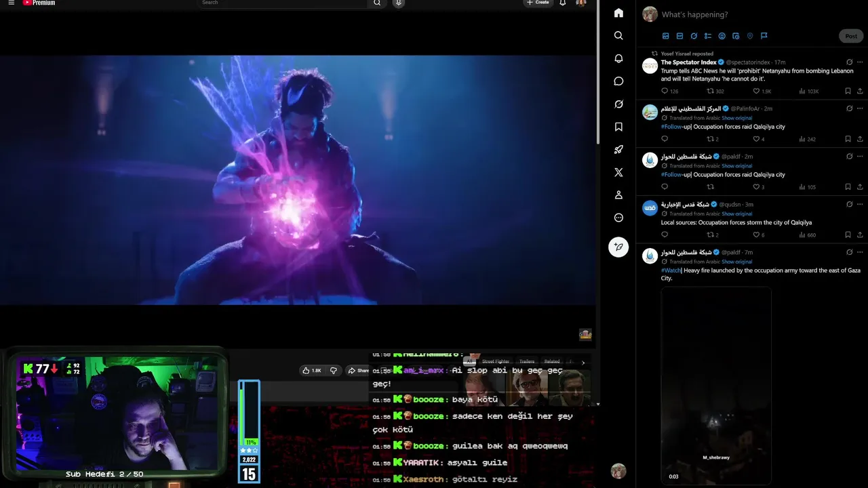Open the profile icon in X sidebar
The image size is (868, 488).
pos(618,195)
